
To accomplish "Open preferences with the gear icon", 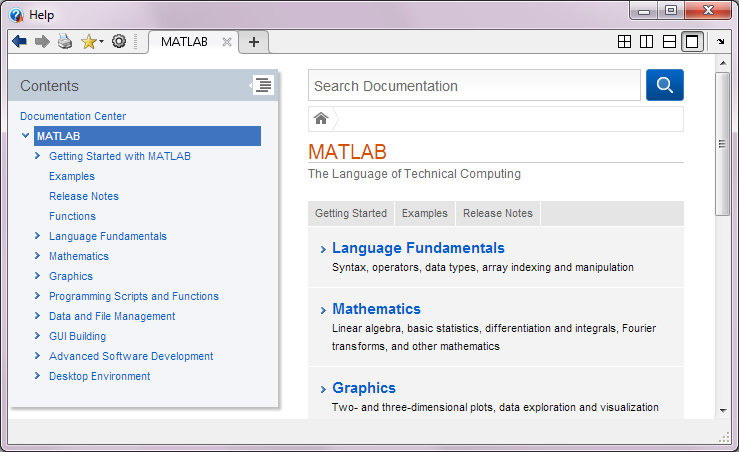I will [119, 41].
